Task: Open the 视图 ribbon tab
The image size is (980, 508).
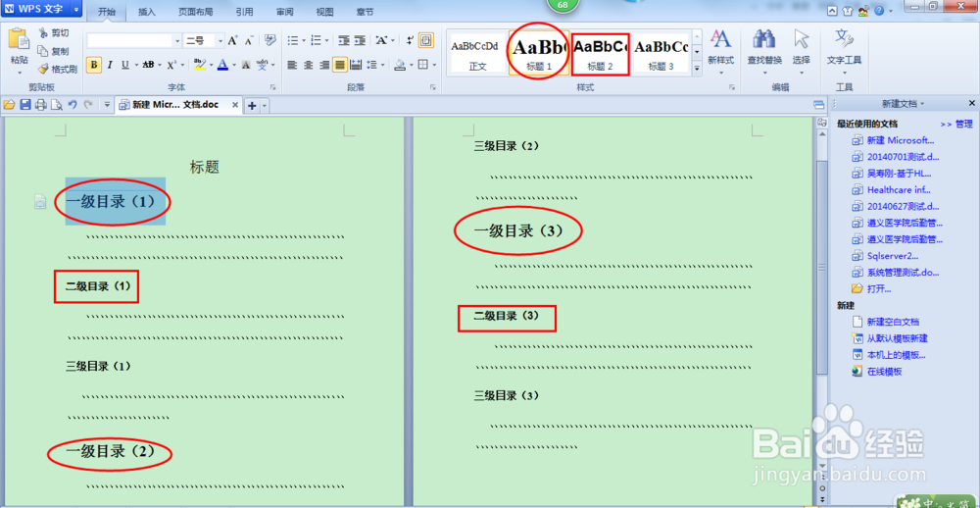Action: click(x=325, y=12)
